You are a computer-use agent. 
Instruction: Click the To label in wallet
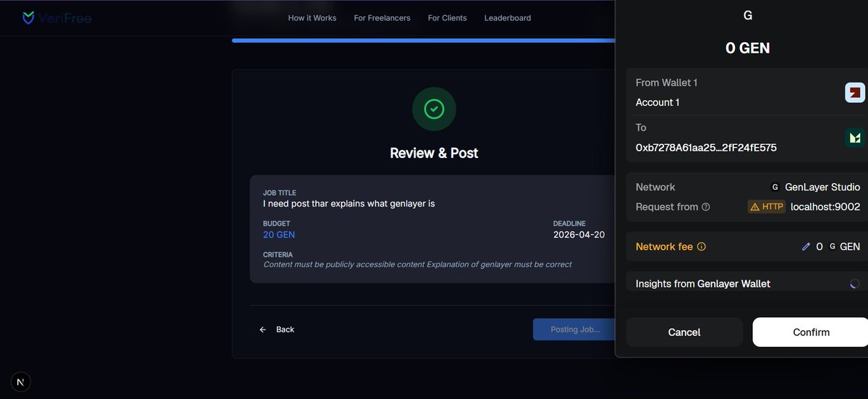(x=641, y=127)
